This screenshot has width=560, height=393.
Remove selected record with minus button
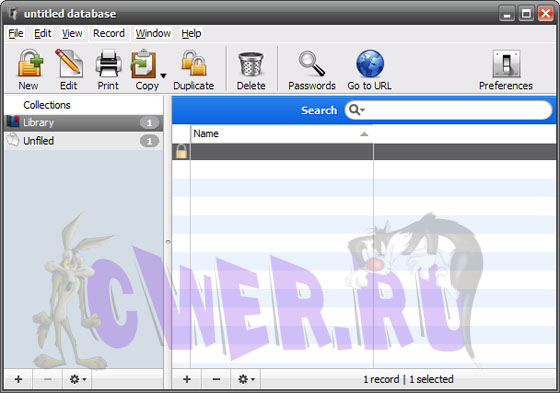[216, 379]
